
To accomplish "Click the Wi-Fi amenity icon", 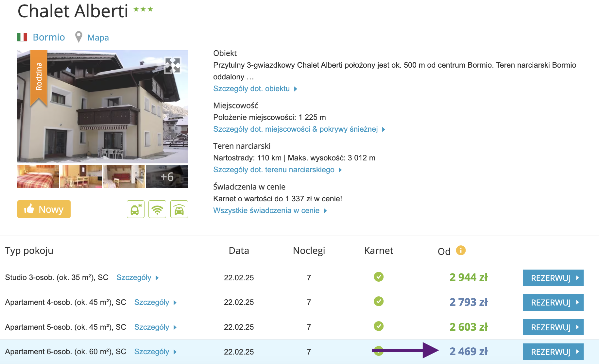I will coord(157,209).
